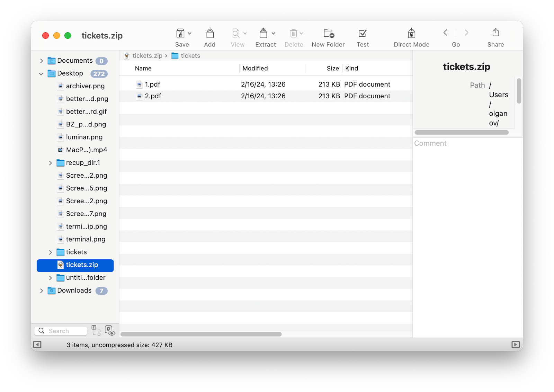554x392 pixels.
Task: Select the 1.pdf row in the file list
Action: tap(152, 84)
